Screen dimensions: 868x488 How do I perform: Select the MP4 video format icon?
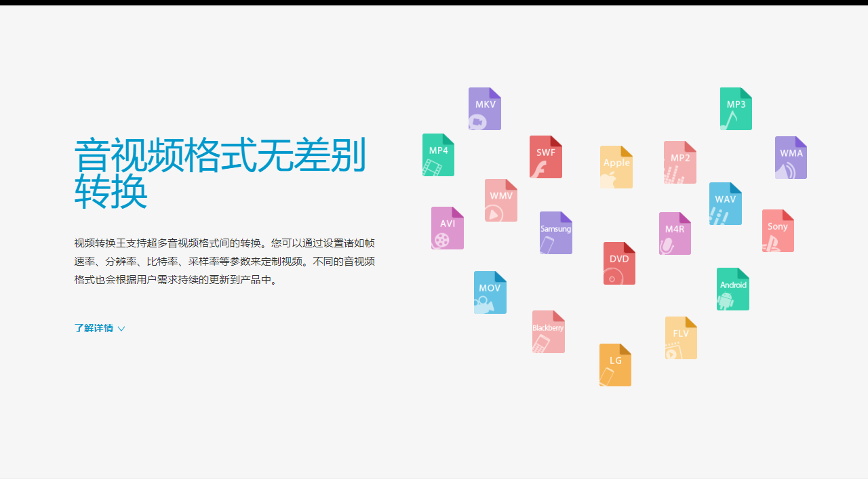click(438, 155)
